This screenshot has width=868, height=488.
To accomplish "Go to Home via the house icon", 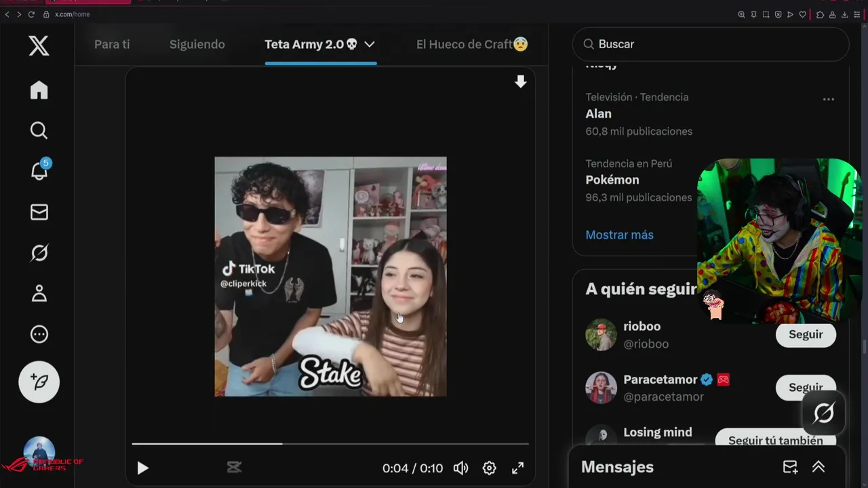I will coord(39,89).
